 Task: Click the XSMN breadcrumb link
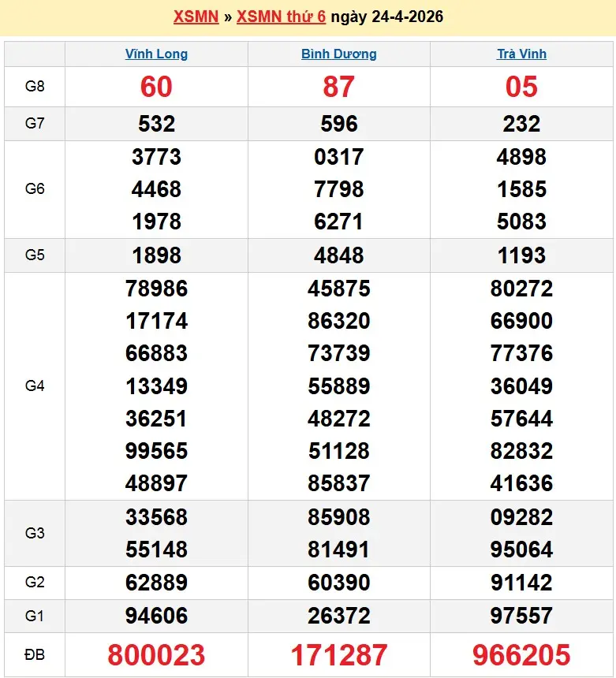pos(196,17)
